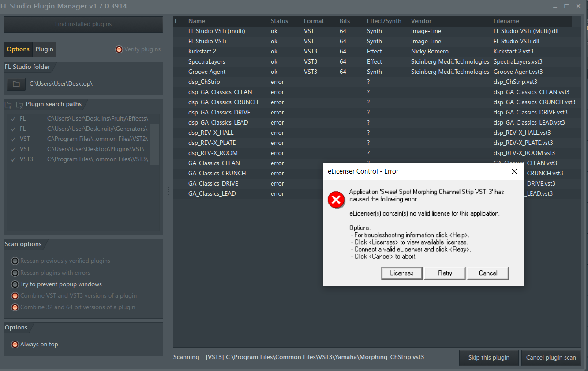Screen dimensions: 588x371
Task: Toggle checkmark for the Common Files\VST3 path
Action: (13, 159)
